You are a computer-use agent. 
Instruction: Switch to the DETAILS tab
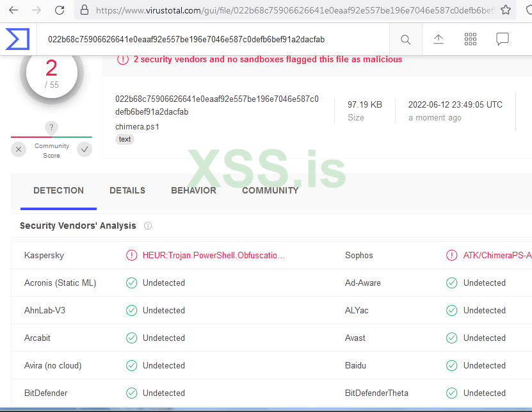pos(127,190)
